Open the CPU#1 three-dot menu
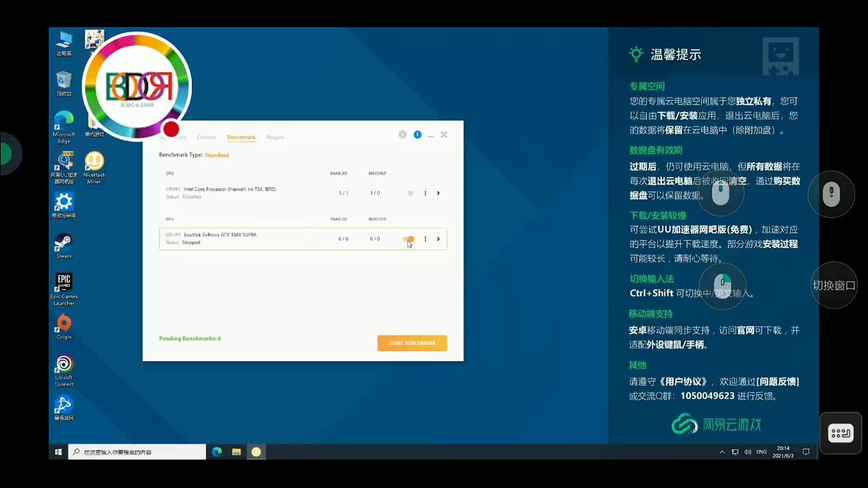Viewport: 868px width, 488px height. coord(425,193)
